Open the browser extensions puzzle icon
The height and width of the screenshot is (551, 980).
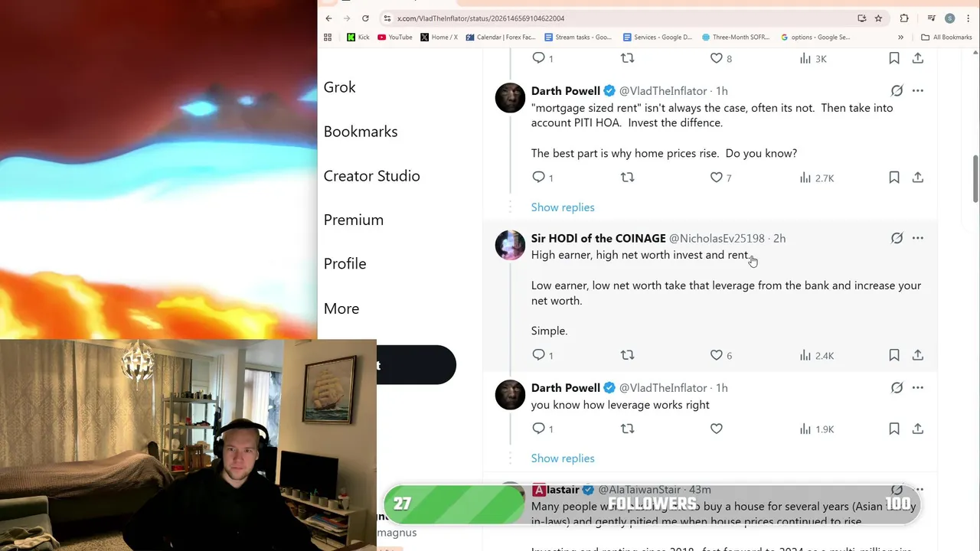(x=904, y=18)
